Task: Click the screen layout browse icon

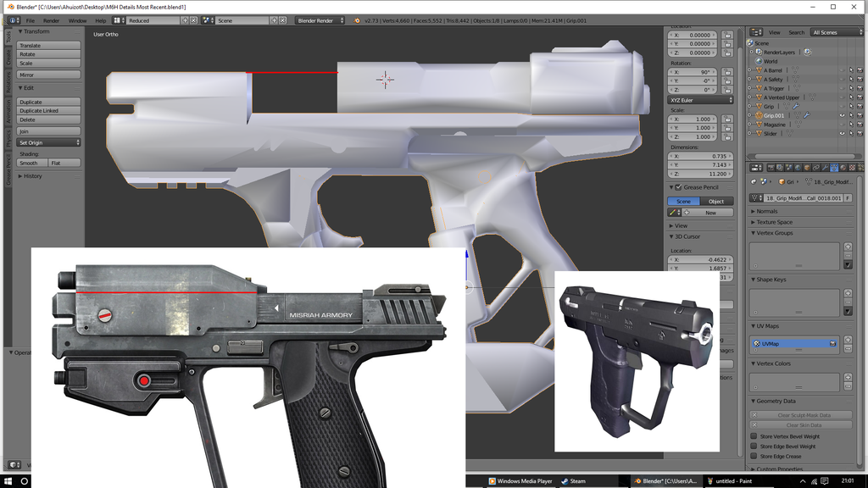Action: pyautogui.click(x=118, y=20)
